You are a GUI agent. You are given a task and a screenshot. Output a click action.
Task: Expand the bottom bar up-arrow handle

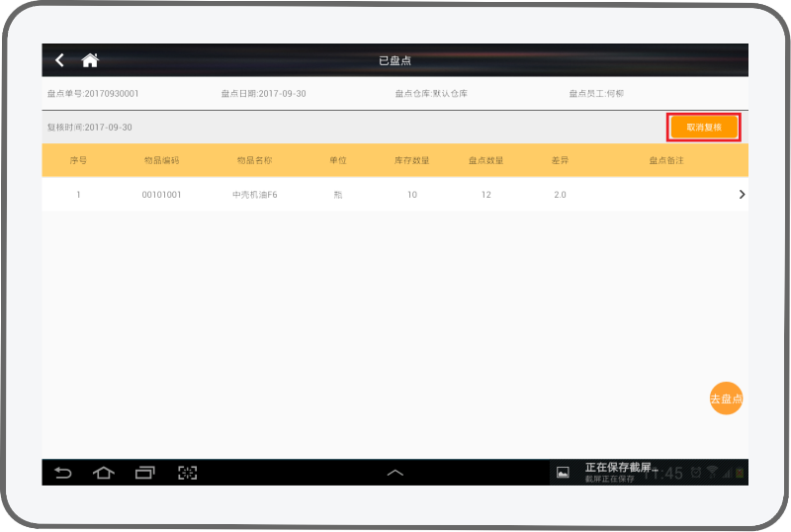(395, 473)
